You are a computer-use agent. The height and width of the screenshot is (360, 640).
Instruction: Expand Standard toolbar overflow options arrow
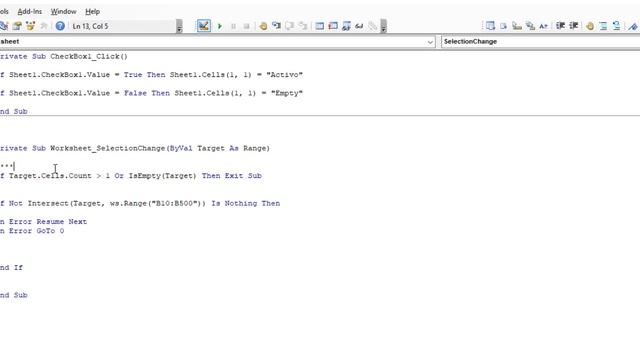[179, 26]
